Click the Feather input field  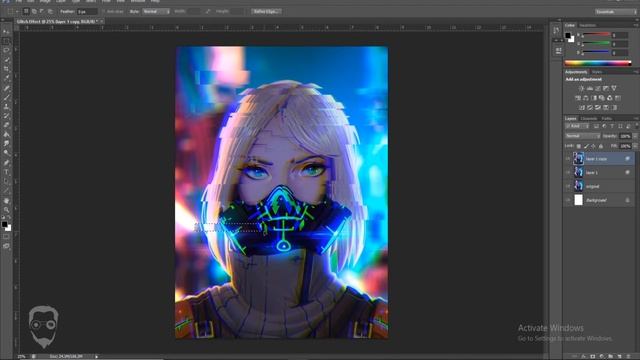coord(87,11)
